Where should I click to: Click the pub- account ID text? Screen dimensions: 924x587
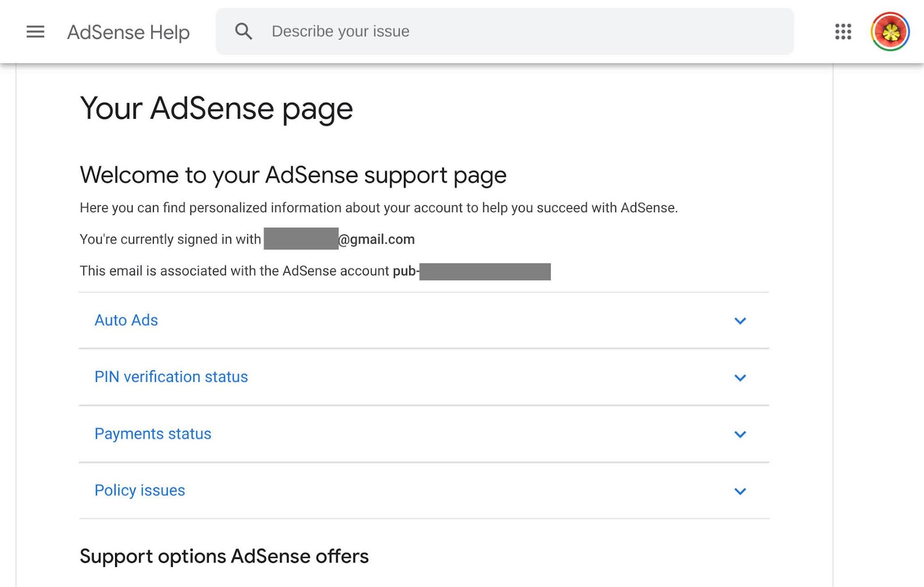[405, 271]
